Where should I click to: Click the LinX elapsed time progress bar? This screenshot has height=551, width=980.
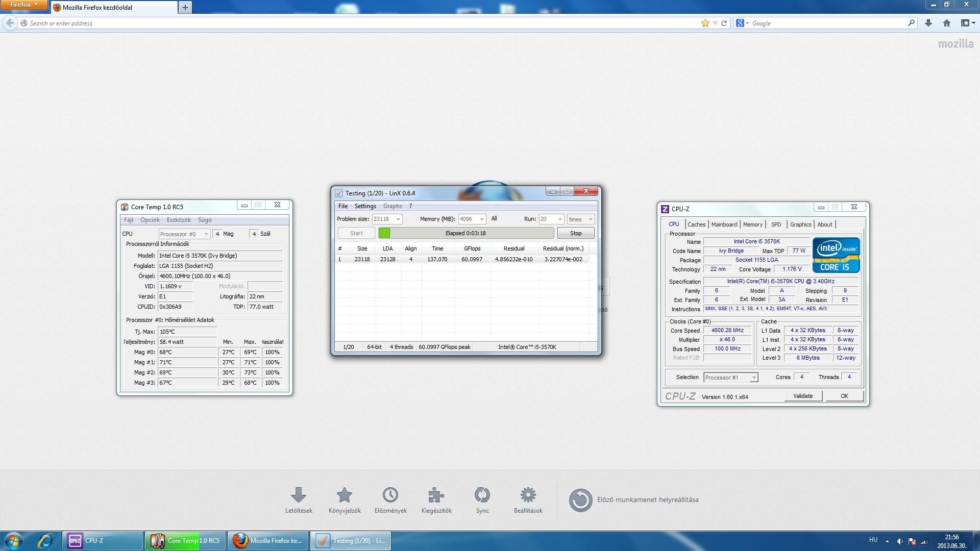click(465, 233)
